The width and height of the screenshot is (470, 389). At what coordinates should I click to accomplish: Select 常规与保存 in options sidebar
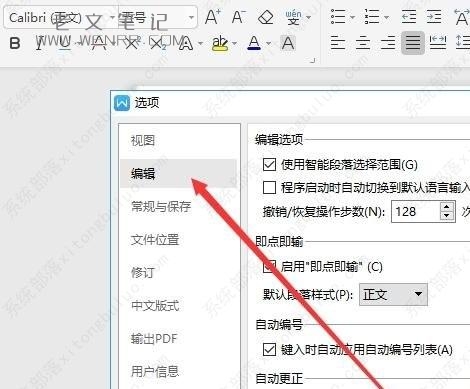(x=161, y=206)
